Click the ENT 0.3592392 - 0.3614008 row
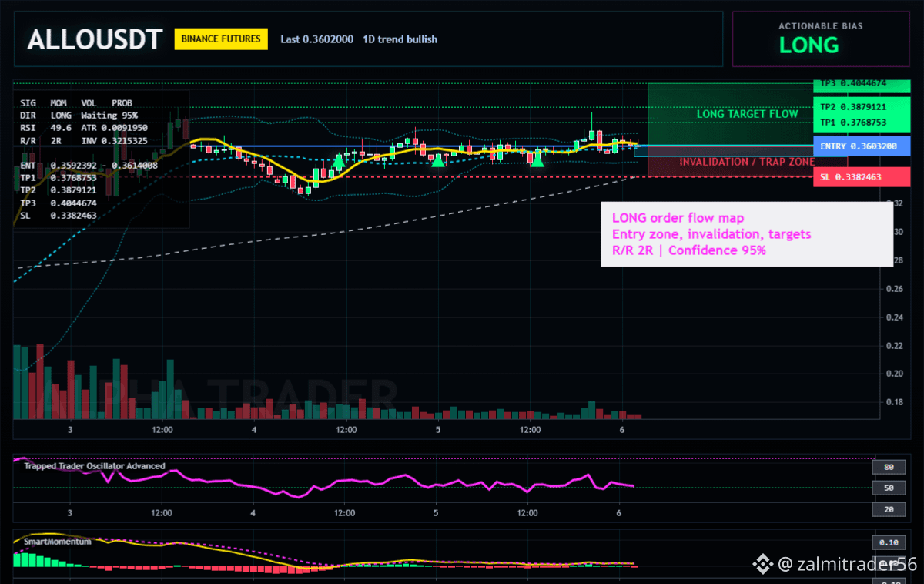 tap(89, 165)
